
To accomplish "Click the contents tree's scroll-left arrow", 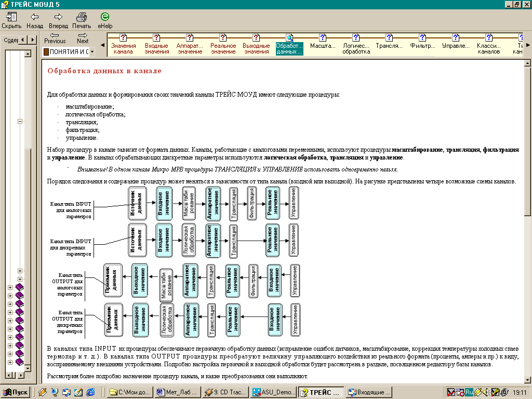I will tap(9, 375).
